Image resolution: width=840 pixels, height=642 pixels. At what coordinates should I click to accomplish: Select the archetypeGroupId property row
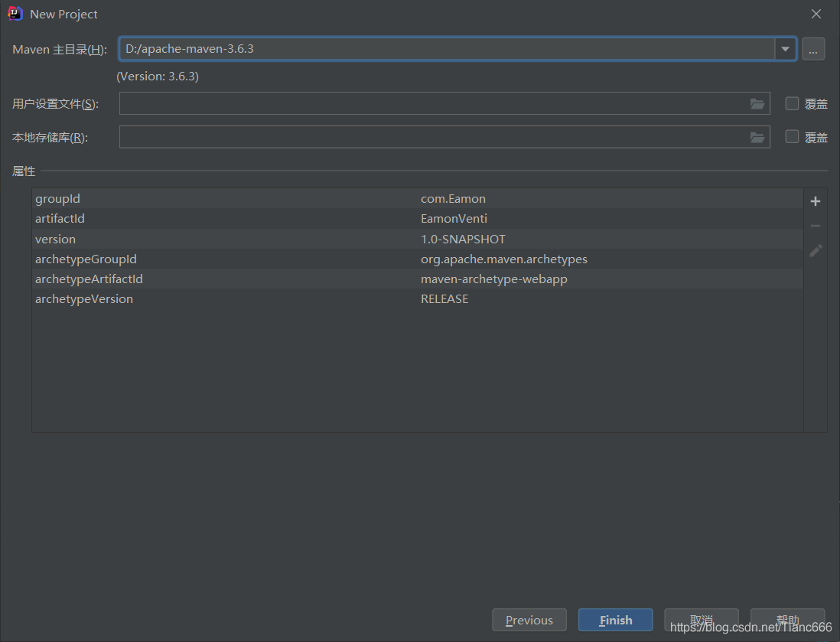point(417,259)
